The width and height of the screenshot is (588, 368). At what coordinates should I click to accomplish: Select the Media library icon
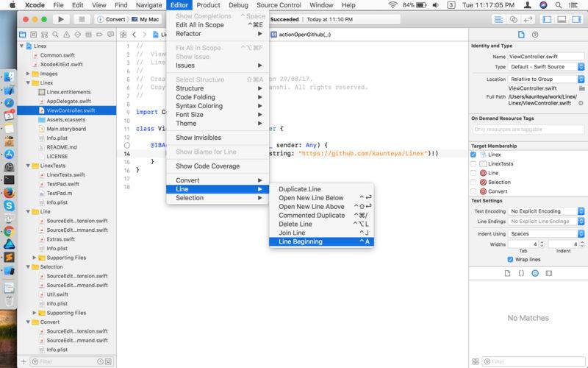[x=549, y=273]
